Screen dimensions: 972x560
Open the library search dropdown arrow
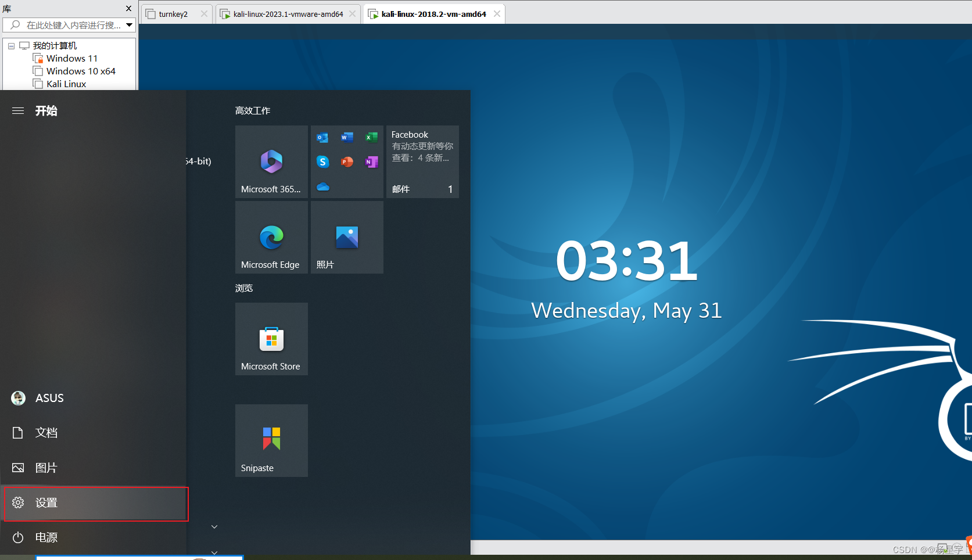click(128, 25)
